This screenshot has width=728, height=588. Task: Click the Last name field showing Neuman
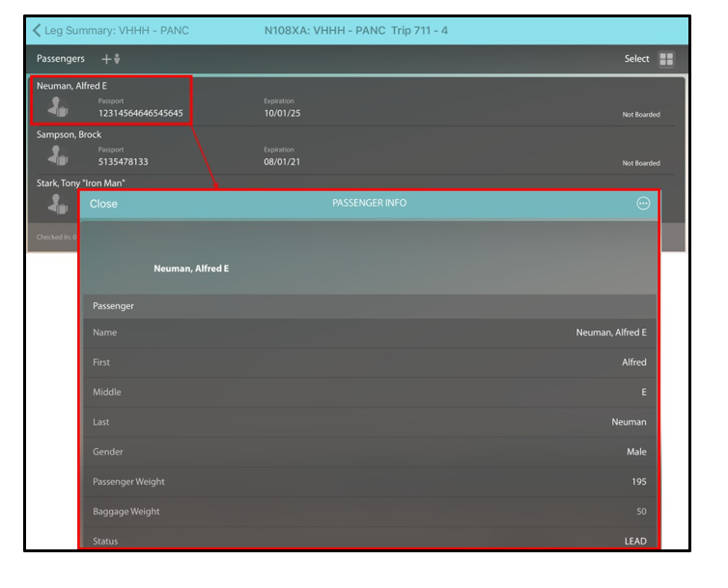coord(369,422)
